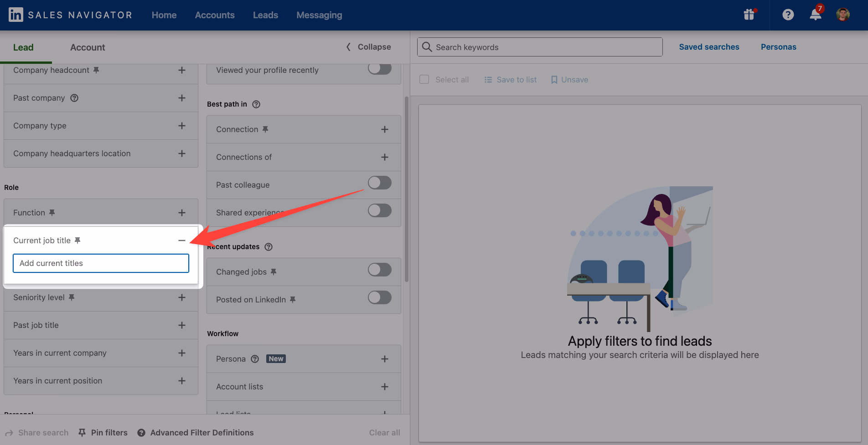Viewport: 868px width, 445px height.
Task: Switch to the Account tab
Action: click(x=88, y=47)
